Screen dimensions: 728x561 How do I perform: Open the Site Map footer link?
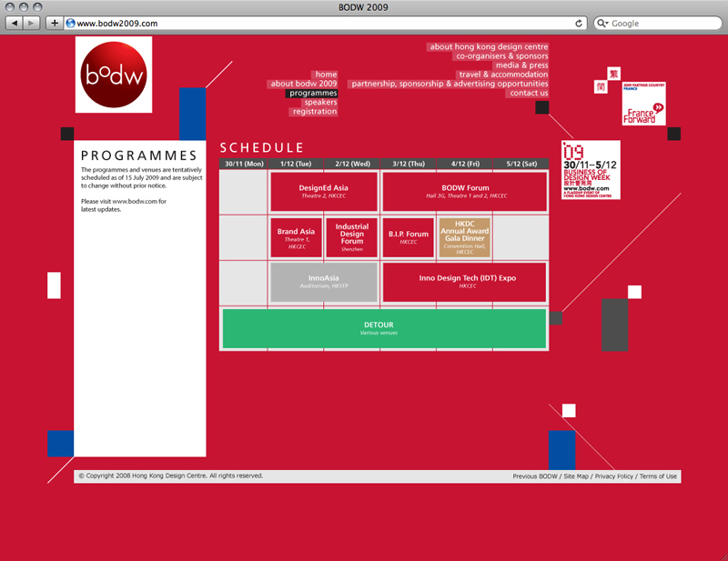pos(576,476)
